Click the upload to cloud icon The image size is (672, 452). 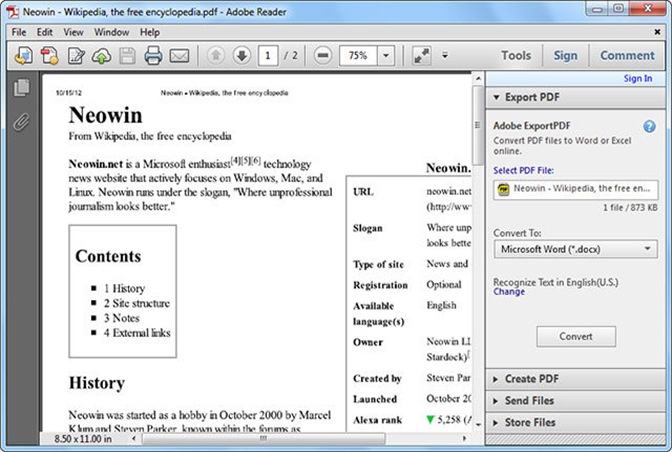[x=101, y=56]
